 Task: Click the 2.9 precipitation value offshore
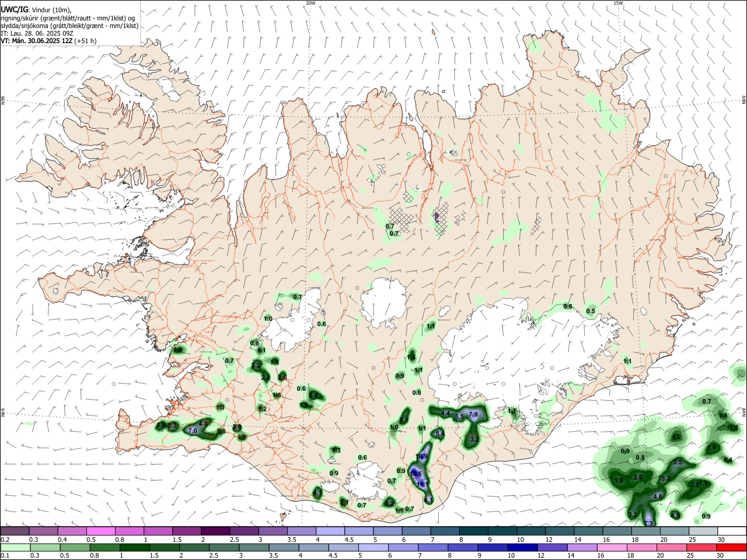(638, 478)
